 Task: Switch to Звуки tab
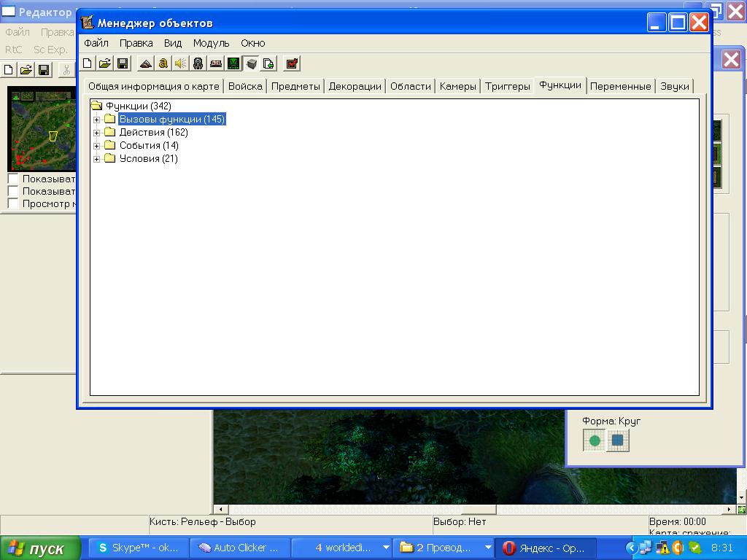click(675, 86)
